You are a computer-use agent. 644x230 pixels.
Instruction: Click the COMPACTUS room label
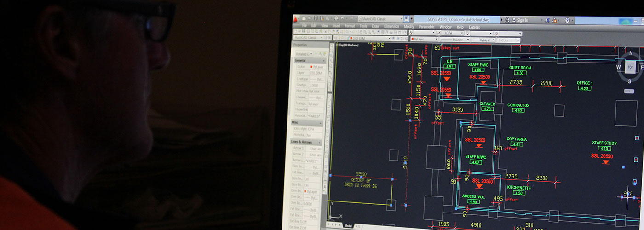(x=518, y=105)
